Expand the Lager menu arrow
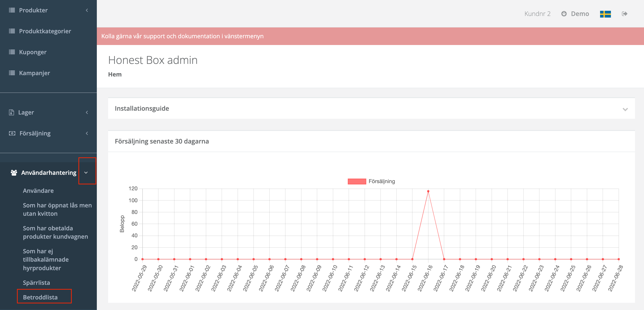Image resolution: width=644 pixels, height=310 pixels. [x=87, y=112]
